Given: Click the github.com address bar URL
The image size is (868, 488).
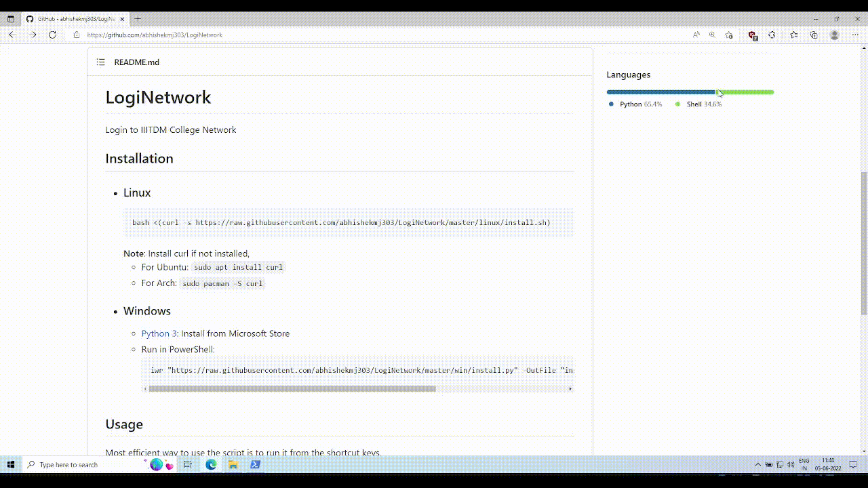Looking at the screenshot, I should coord(155,35).
